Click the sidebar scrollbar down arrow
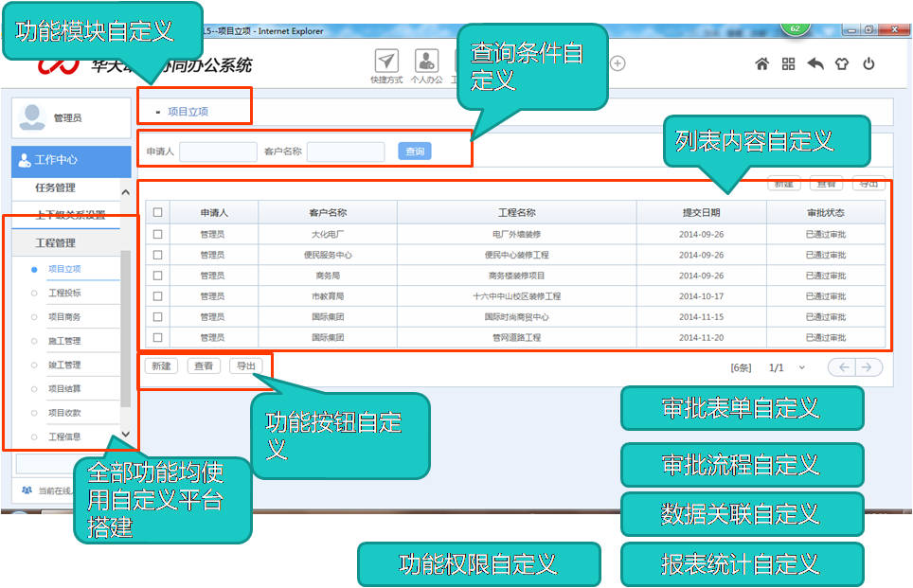The height and width of the screenshot is (588, 913). [x=124, y=435]
